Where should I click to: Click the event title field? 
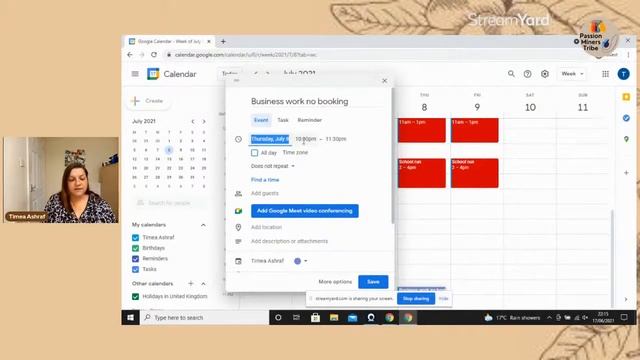pos(318,101)
